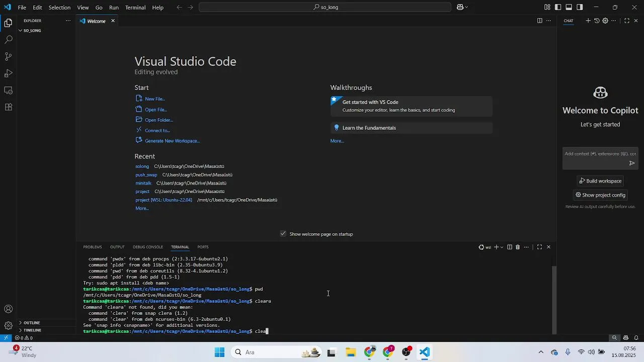Open the Source Control view
The height and width of the screenshot is (362, 644).
click(8, 56)
